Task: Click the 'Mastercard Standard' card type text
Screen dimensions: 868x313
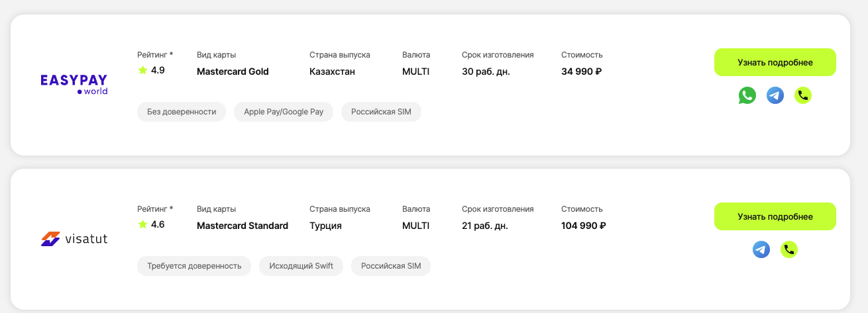Action: [x=243, y=226]
